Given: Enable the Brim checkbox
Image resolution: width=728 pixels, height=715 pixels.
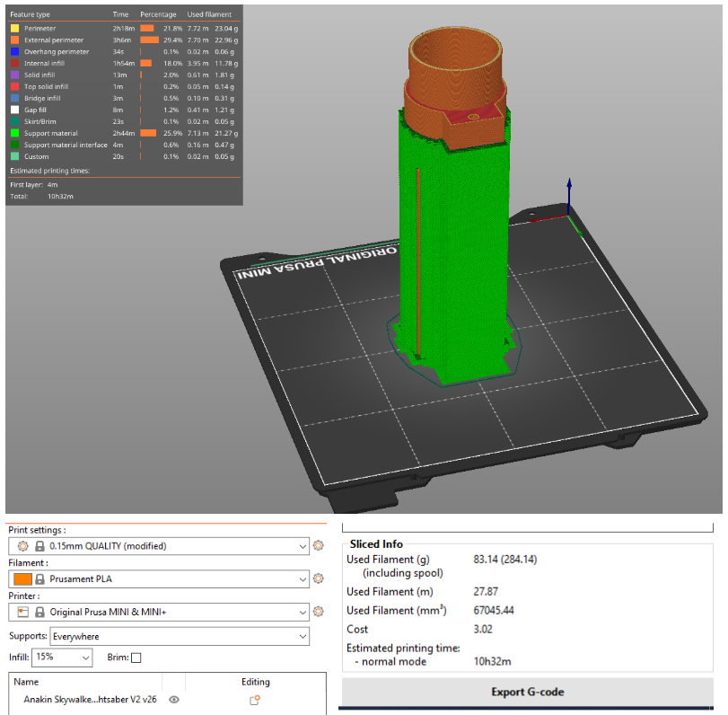Looking at the screenshot, I should click(x=136, y=658).
